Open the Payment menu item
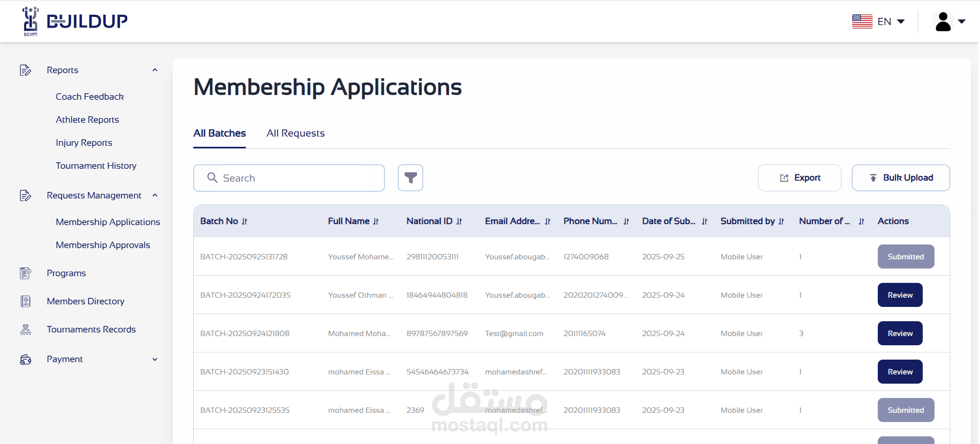This screenshot has width=980, height=444. click(64, 359)
